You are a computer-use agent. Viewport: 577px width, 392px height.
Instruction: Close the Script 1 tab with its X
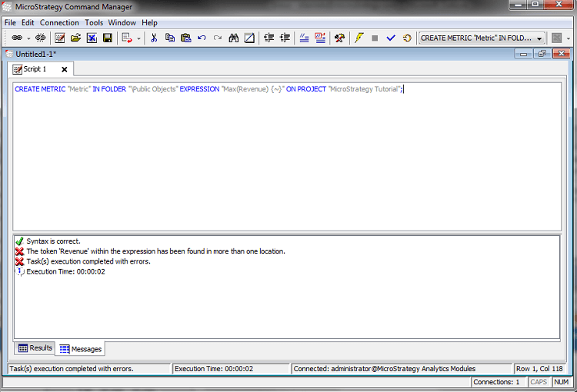coord(65,69)
